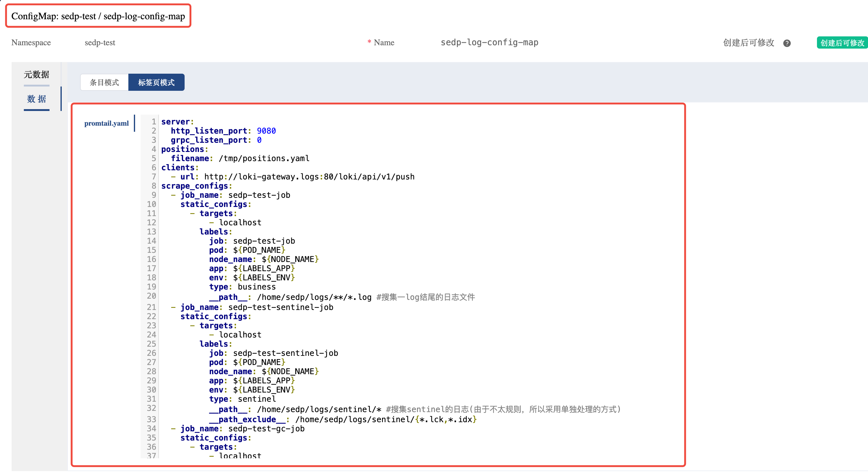Toggle the green 创建后可修改 switch
Image resolution: width=868 pixels, height=472 pixels.
pyautogui.click(x=842, y=43)
